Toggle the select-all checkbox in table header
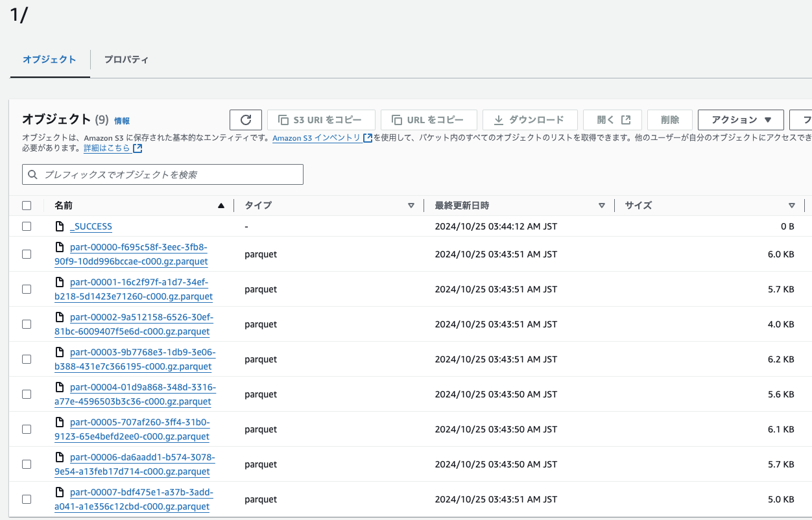 point(27,206)
